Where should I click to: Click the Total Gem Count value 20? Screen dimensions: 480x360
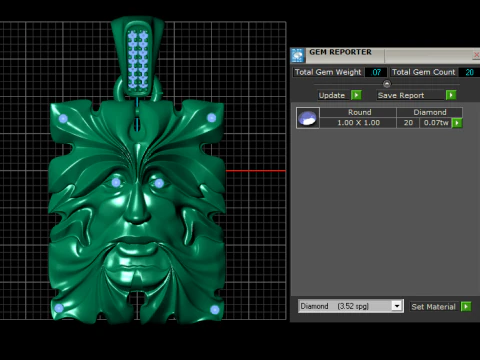[x=469, y=72]
